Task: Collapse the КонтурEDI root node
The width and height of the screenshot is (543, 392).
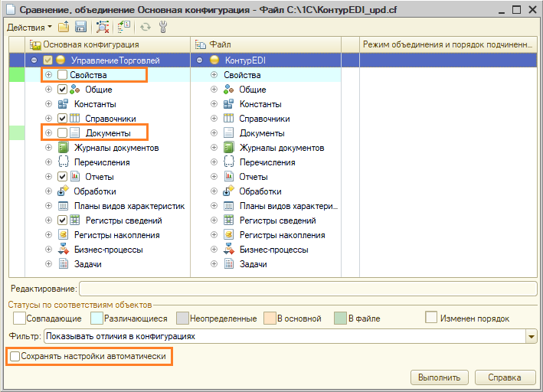Action: tap(199, 60)
